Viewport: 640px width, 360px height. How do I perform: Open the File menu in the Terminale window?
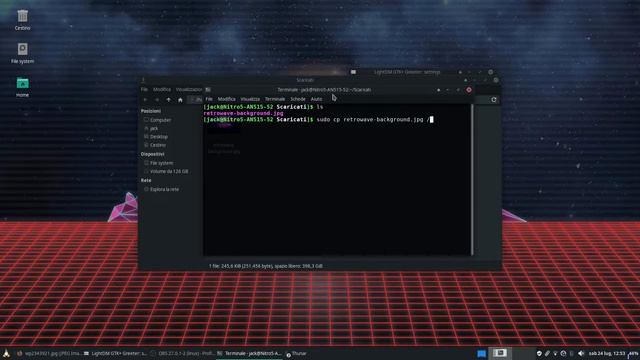pyautogui.click(x=209, y=99)
